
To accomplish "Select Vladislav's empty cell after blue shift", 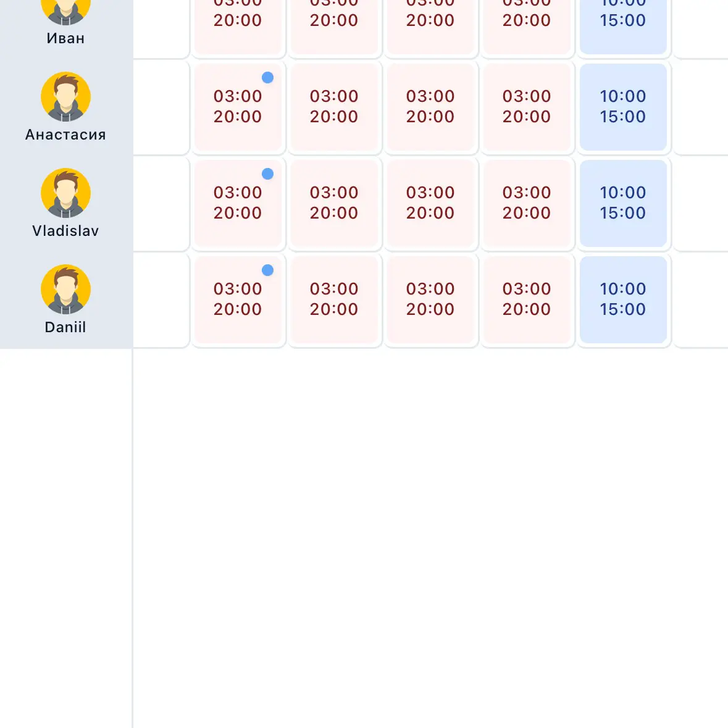I will [x=701, y=203].
